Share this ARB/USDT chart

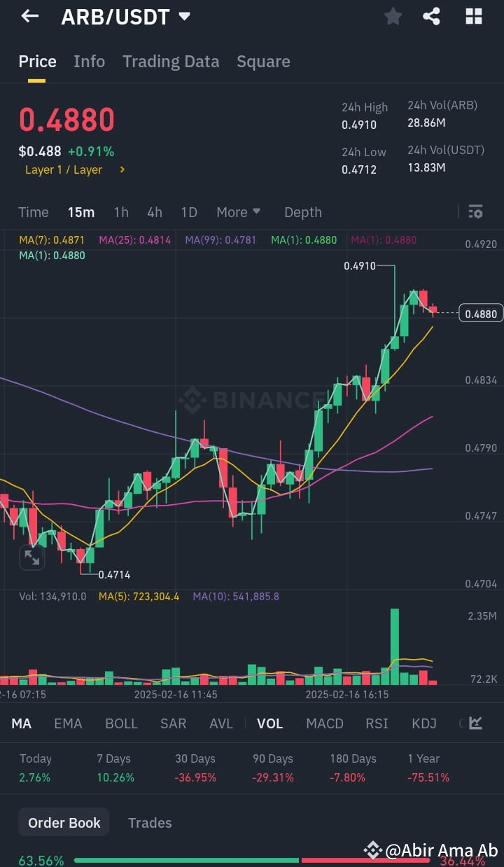tap(432, 15)
